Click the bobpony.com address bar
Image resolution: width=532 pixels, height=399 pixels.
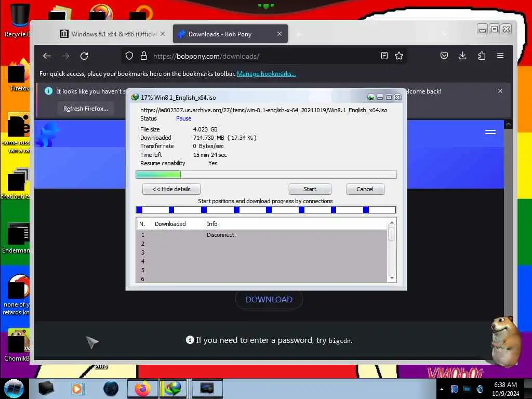(x=264, y=56)
